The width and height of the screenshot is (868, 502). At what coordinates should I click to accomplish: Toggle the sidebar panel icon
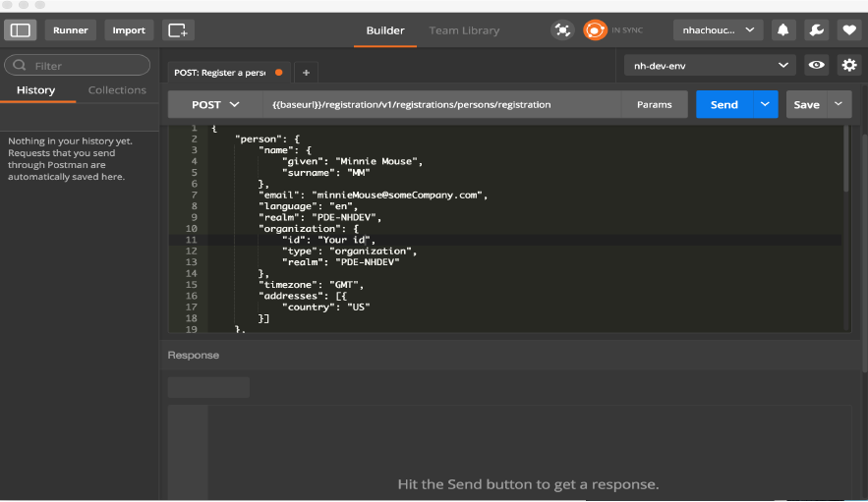click(21, 30)
